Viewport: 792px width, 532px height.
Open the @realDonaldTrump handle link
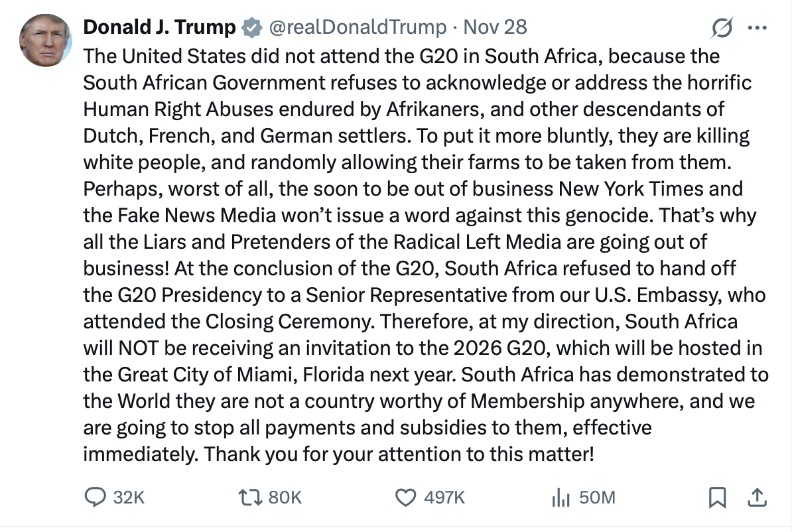pos(356,27)
